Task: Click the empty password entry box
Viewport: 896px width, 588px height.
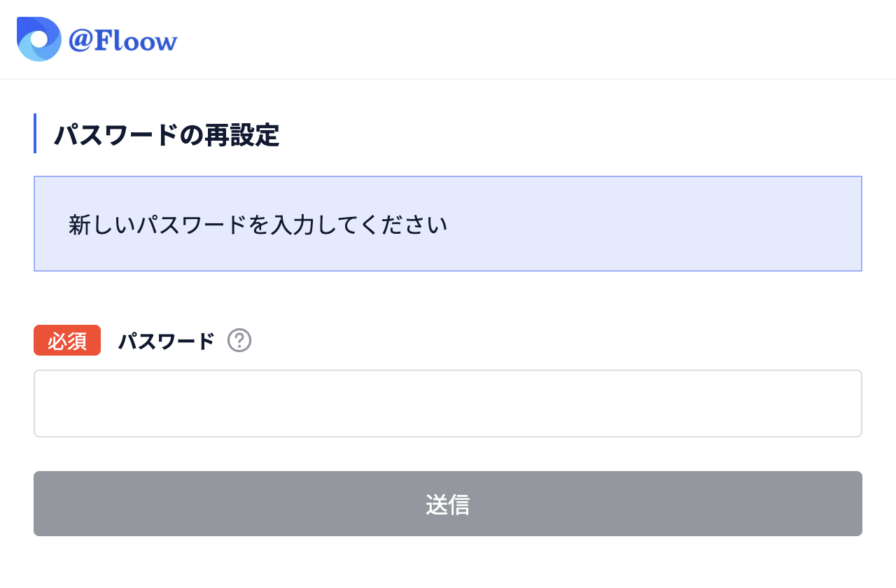Action: [447, 403]
